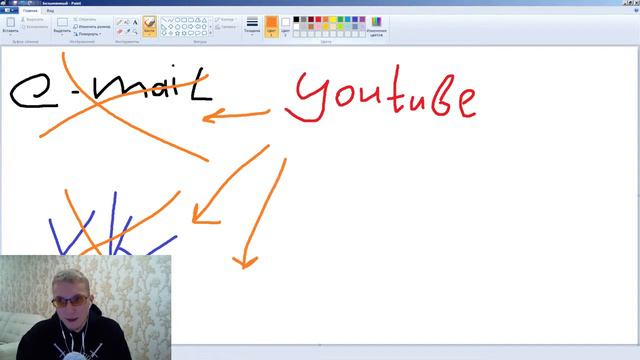Click the Cut (Вырезать) button
This screenshot has width=640, height=360.
click(32, 20)
